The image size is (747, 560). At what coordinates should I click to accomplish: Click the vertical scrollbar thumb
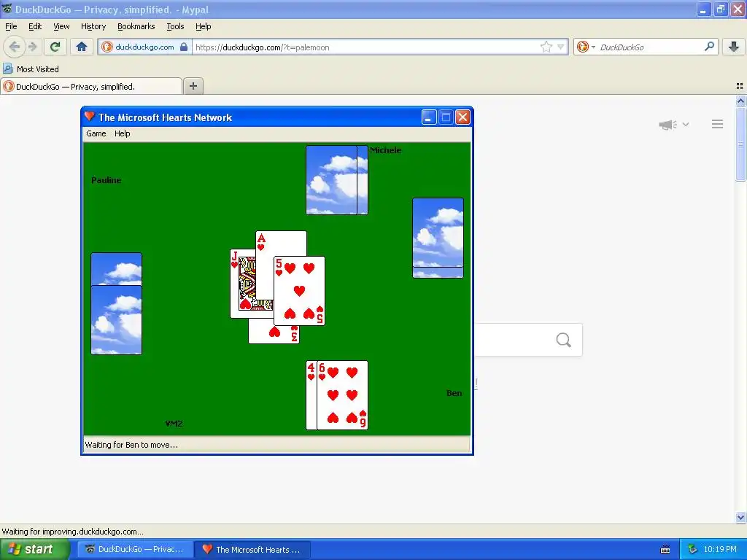point(740,144)
